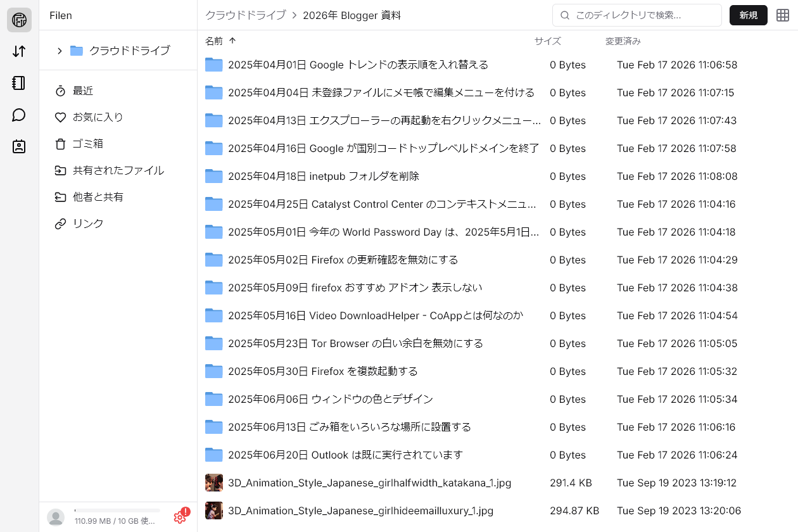Open the Transfers panel in the sidebar
This screenshot has width=798, height=532.
tap(18, 51)
